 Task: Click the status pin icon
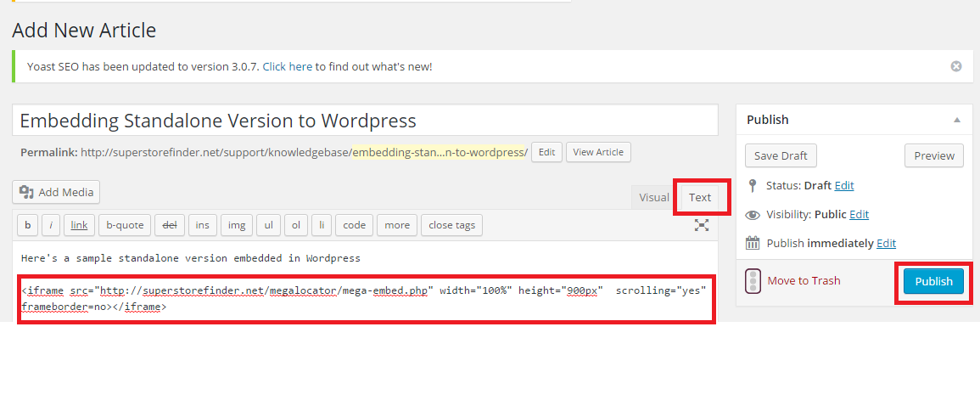753,186
